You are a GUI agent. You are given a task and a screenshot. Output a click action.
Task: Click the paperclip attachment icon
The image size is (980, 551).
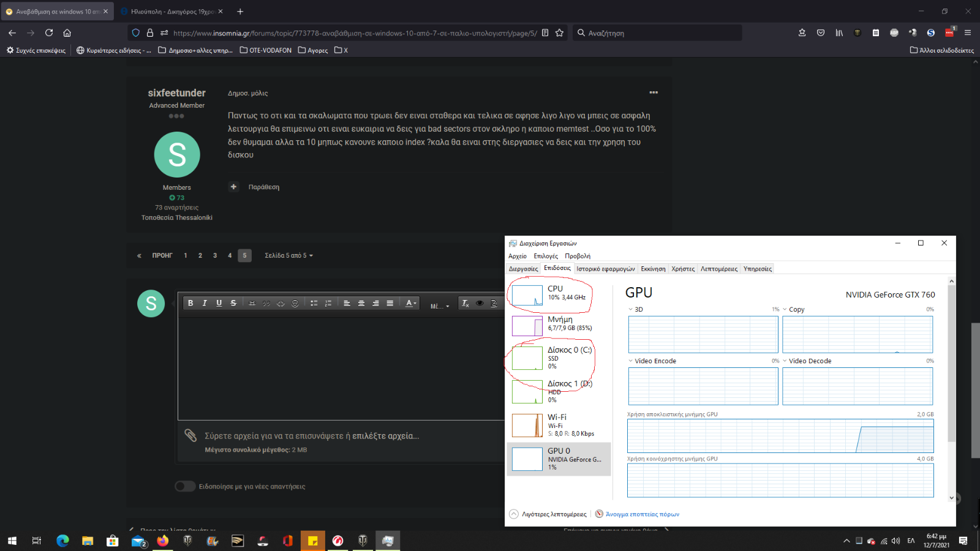point(190,435)
